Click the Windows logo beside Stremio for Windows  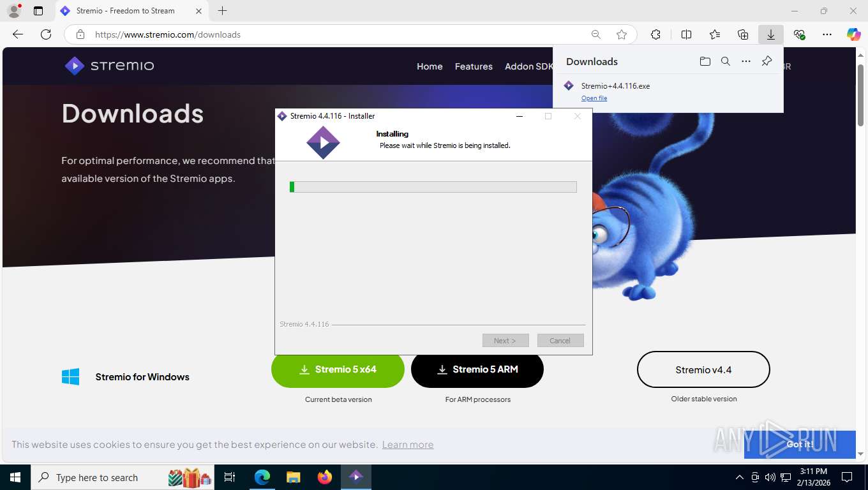tap(71, 376)
